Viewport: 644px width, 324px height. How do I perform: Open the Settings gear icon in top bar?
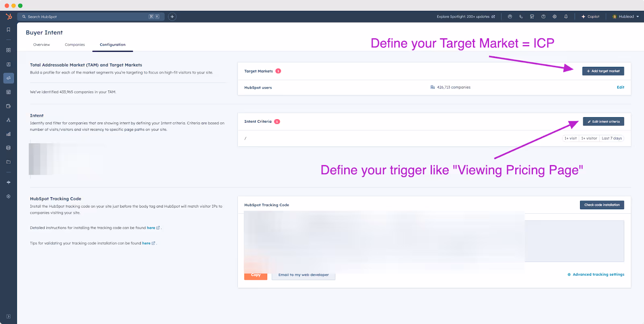point(555,17)
